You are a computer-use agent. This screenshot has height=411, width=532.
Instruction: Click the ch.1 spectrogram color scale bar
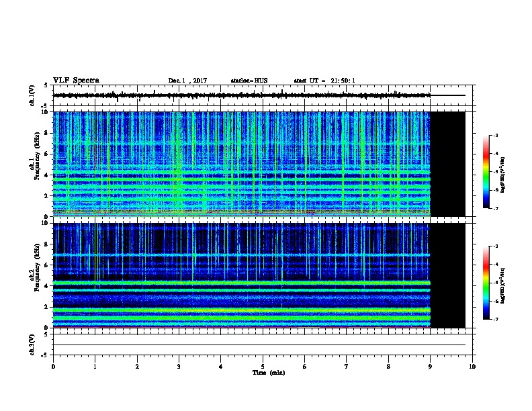[486, 172]
